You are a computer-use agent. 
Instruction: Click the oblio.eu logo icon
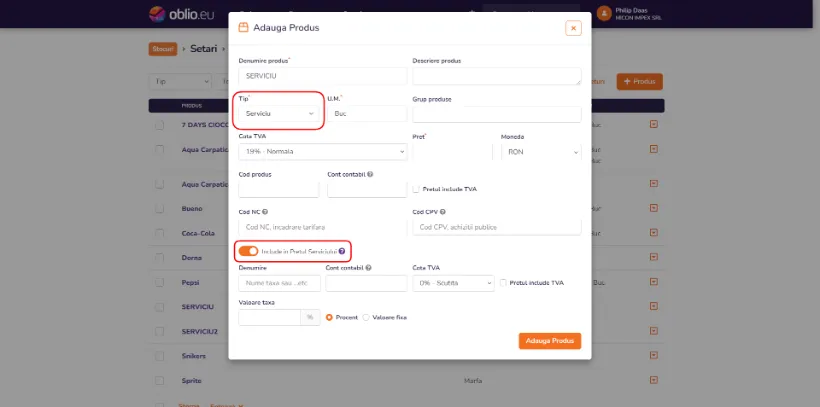[x=157, y=14]
